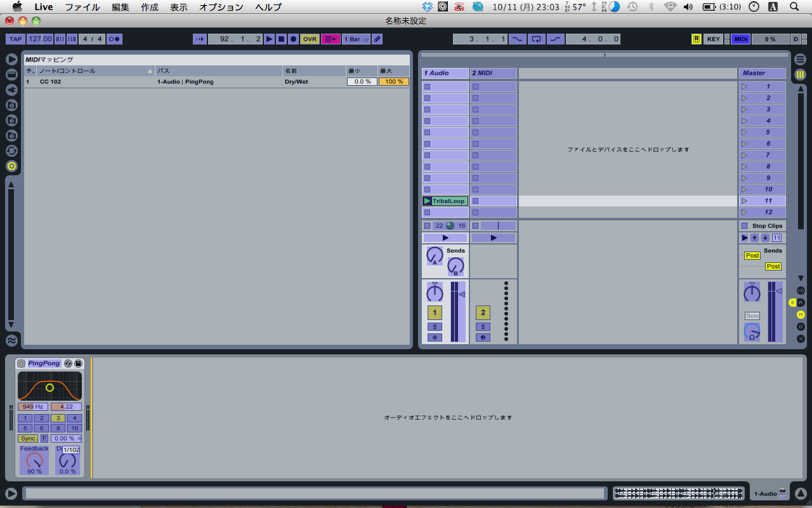Toggle OVR overdub switch
The image size is (812, 508).
pos(310,39)
